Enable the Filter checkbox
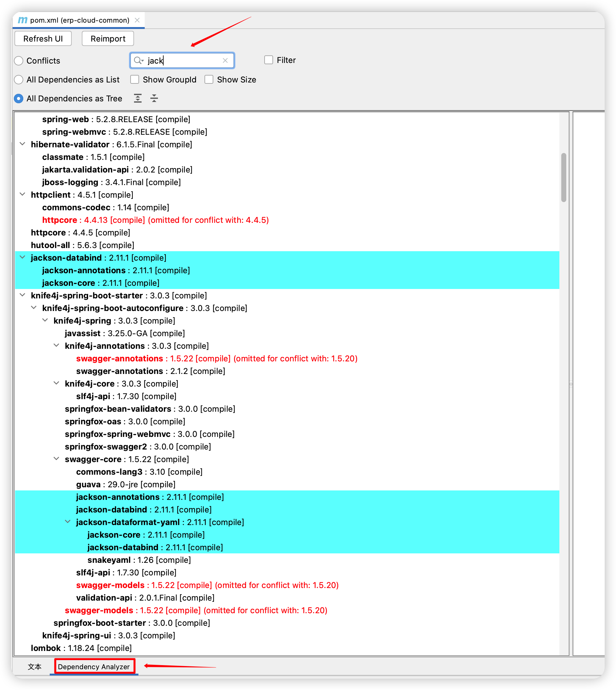 [268, 60]
